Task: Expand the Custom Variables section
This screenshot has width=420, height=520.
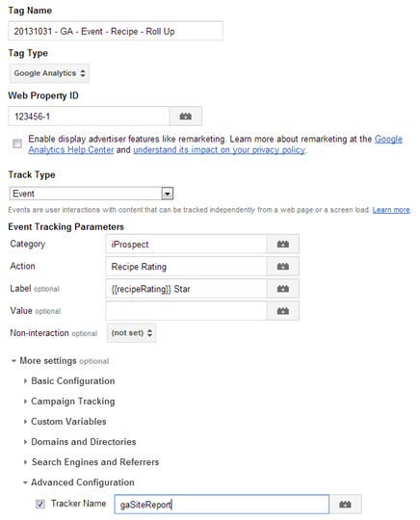Action: click(x=65, y=422)
